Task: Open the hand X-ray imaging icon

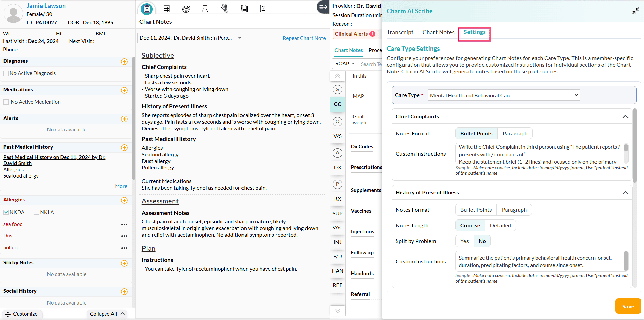Action: tap(224, 9)
